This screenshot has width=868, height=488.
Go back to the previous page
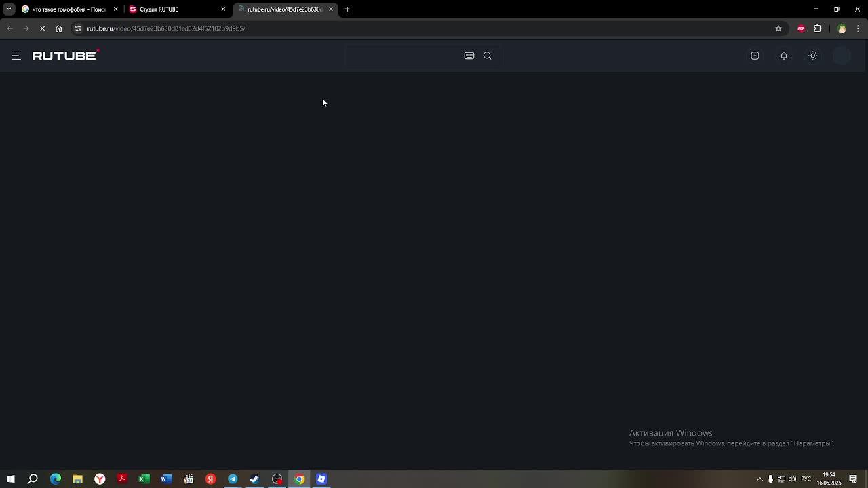(x=9, y=28)
